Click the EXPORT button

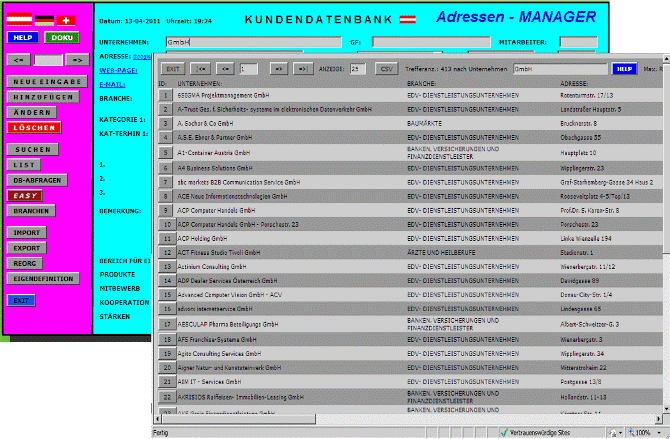[x=26, y=248]
